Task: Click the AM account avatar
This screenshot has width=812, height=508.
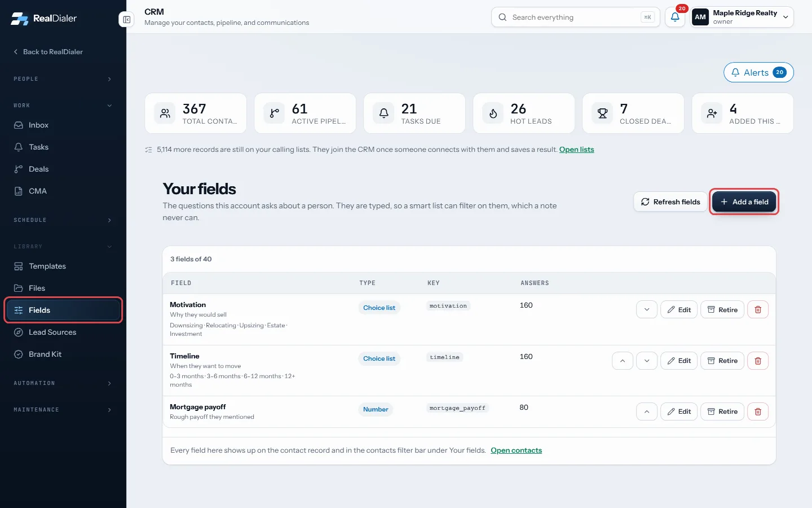Action: click(700, 17)
